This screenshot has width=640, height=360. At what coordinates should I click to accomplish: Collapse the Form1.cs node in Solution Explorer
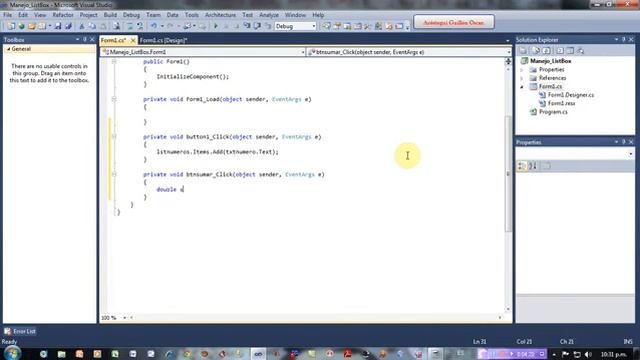(522, 87)
